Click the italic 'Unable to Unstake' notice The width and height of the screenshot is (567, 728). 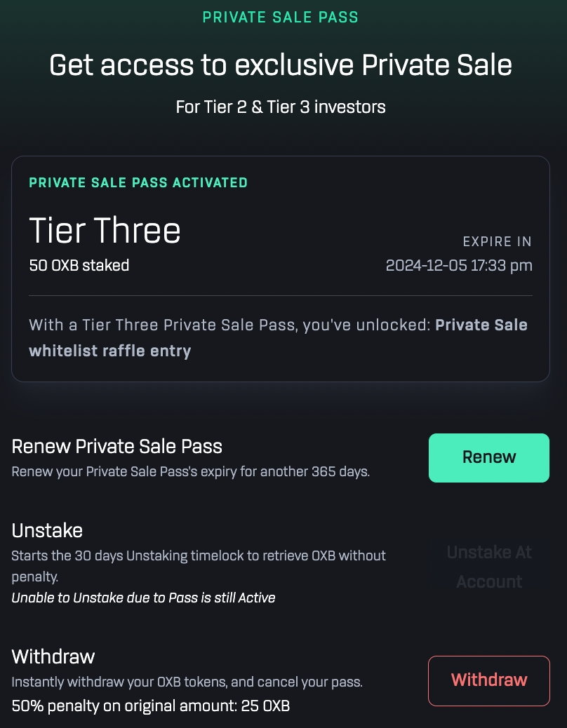click(x=143, y=598)
